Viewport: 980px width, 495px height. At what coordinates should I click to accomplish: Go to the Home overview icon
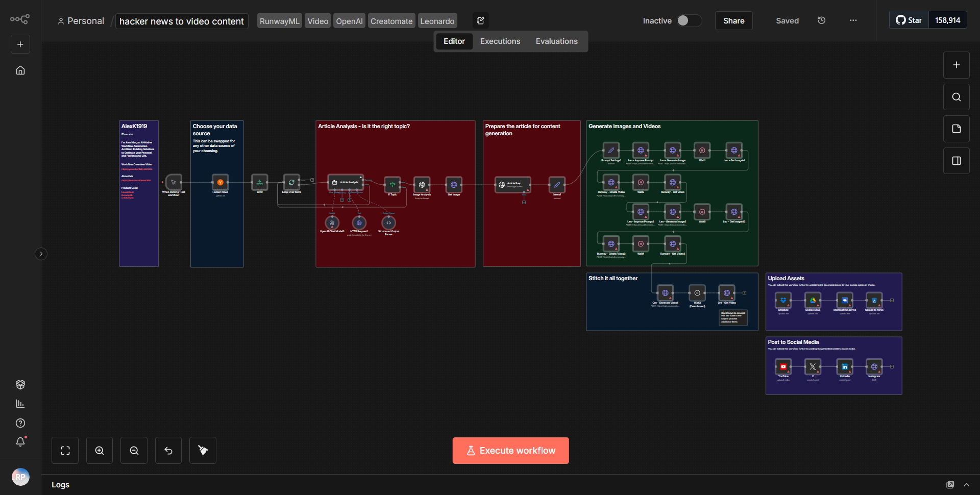pyautogui.click(x=20, y=70)
